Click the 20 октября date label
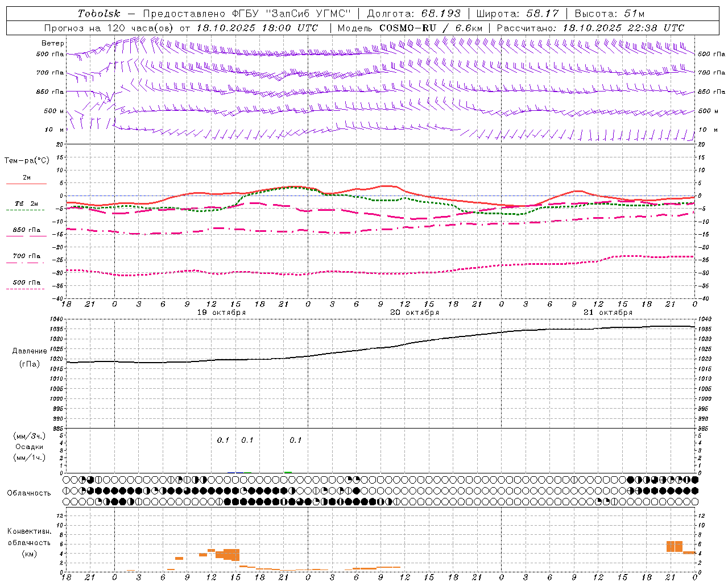This screenshot has width=728, height=582. [415, 313]
